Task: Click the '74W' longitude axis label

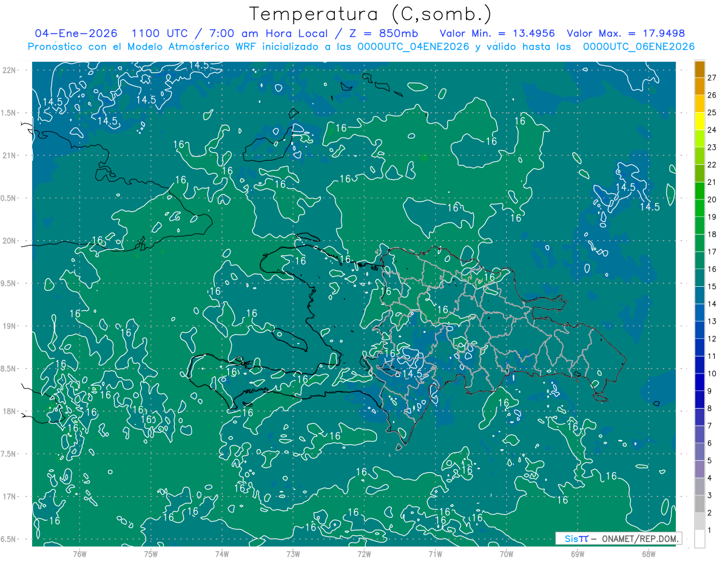Action: click(x=222, y=554)
